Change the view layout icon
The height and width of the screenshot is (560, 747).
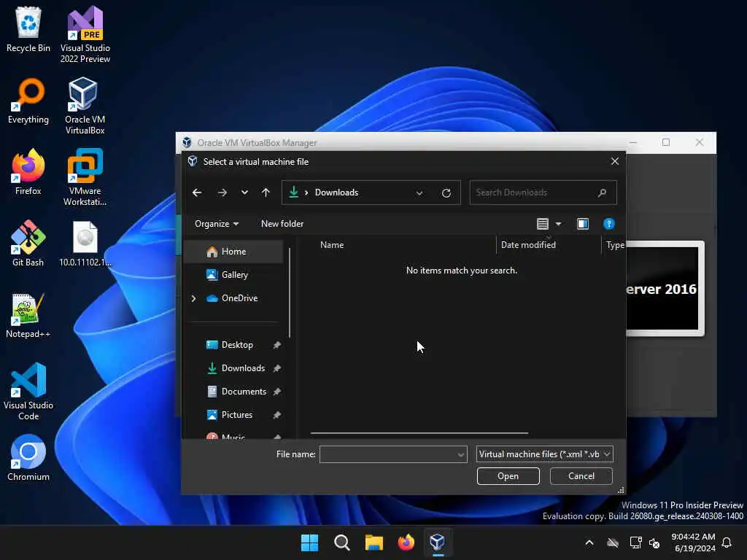click(542, 224)
